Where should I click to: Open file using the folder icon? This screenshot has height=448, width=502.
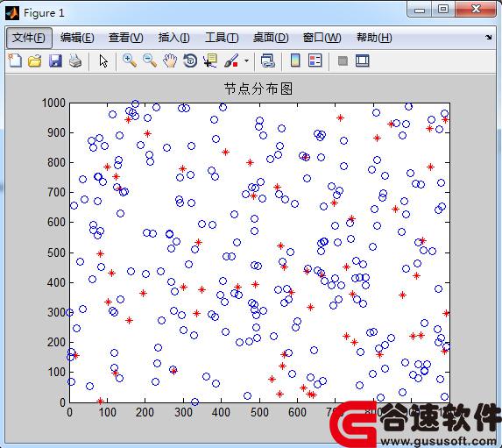34,60
